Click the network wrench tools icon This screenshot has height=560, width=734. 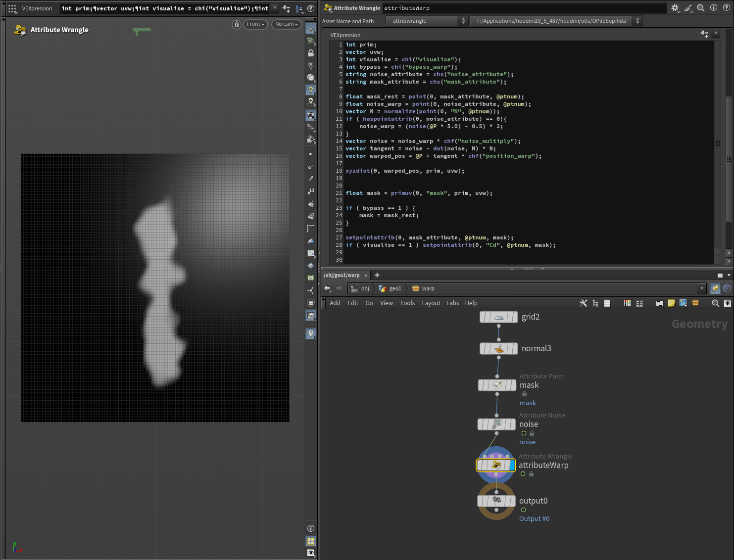(x=584, y=303)
